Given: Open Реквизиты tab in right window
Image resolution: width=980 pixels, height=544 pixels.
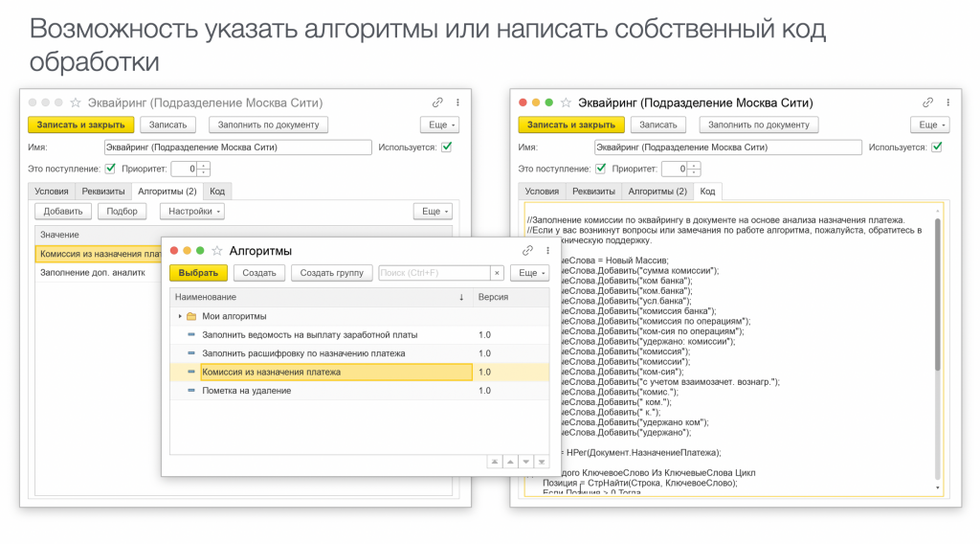Looking at the screenshot, I should (593, 192).
